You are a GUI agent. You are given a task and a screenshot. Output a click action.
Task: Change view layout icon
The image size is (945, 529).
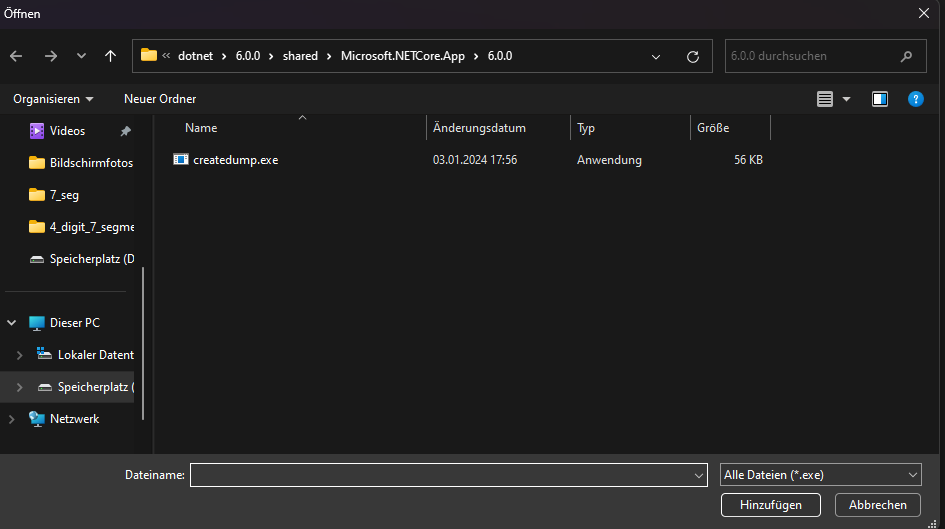coord(824,99)
